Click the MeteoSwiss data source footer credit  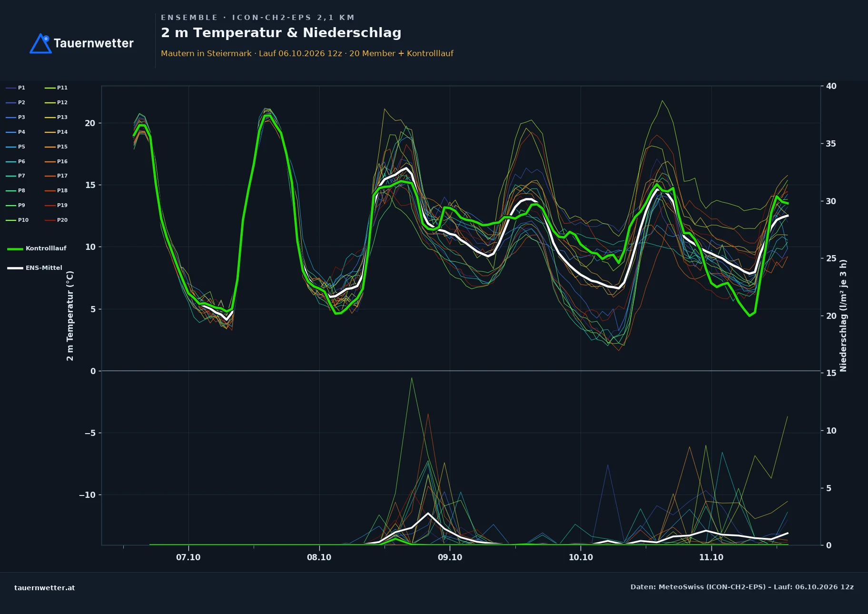tap(742, 587)
